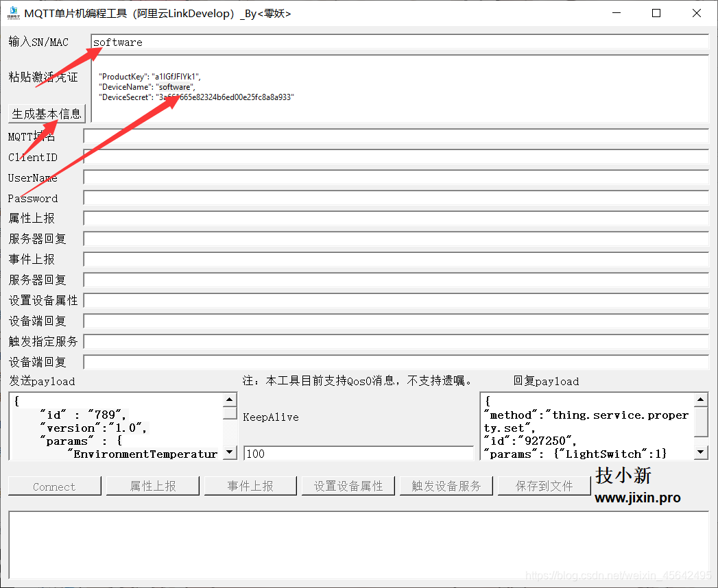Click the Password input field

point(396,197)
